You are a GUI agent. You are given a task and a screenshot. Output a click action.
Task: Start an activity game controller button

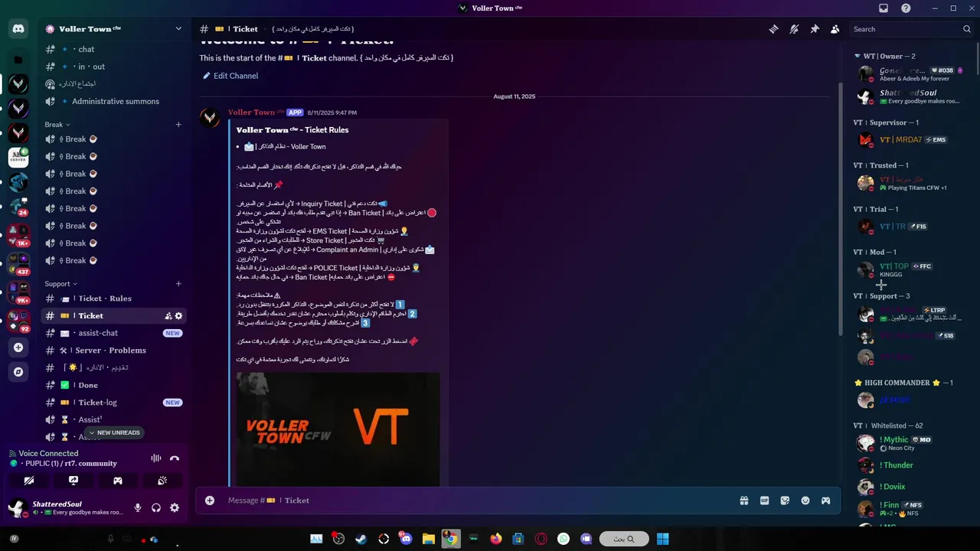point(118,481)
